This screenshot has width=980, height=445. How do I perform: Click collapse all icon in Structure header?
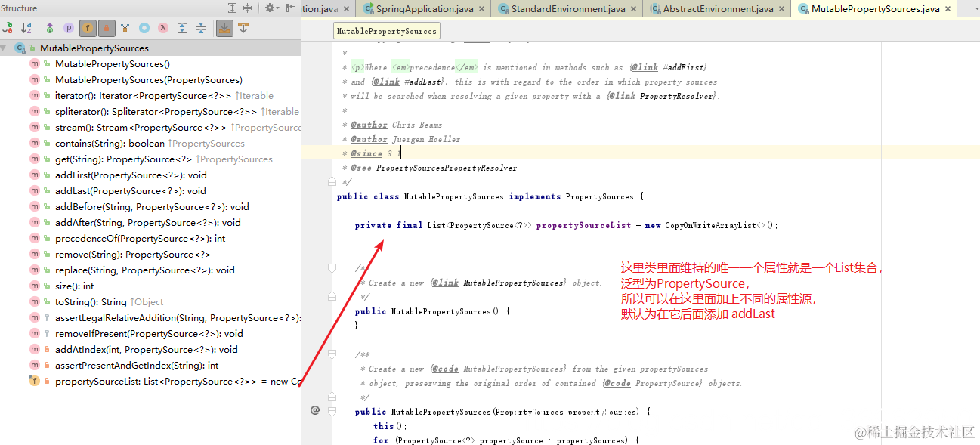pyautogui.click(x=248, y=8)
